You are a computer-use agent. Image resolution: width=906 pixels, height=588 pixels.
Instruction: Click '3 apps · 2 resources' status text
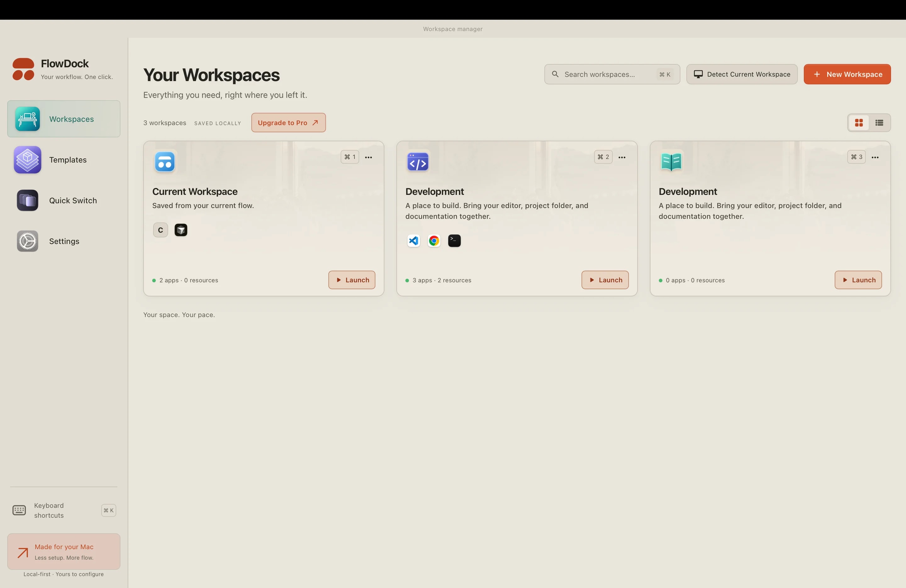click(x=442, y=280)
